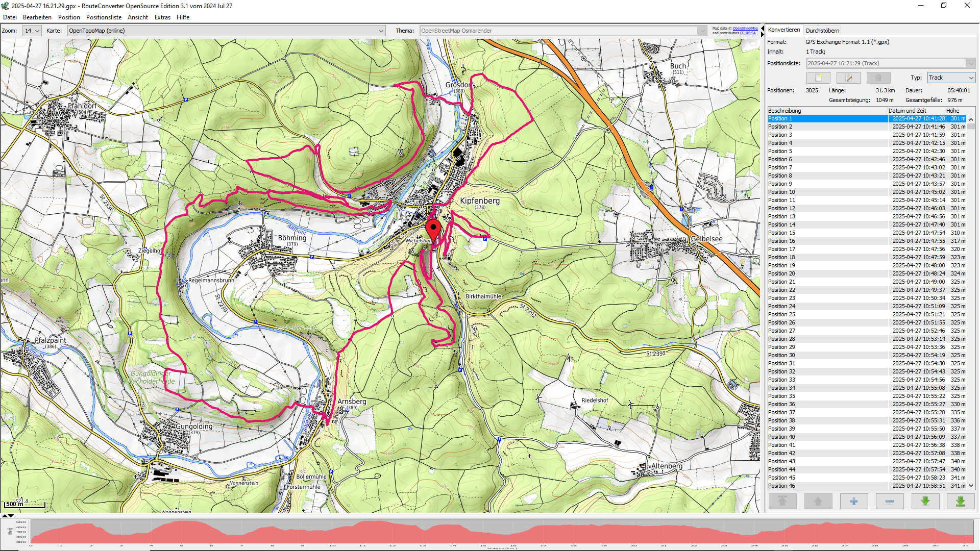
Task: Click the Höhe column header
Action: pos(956,111)
